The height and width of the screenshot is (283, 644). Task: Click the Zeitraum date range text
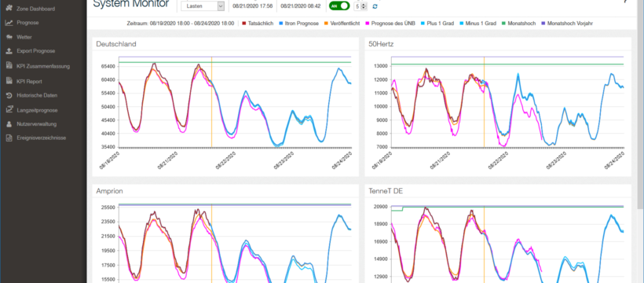[x=181, y=24]
